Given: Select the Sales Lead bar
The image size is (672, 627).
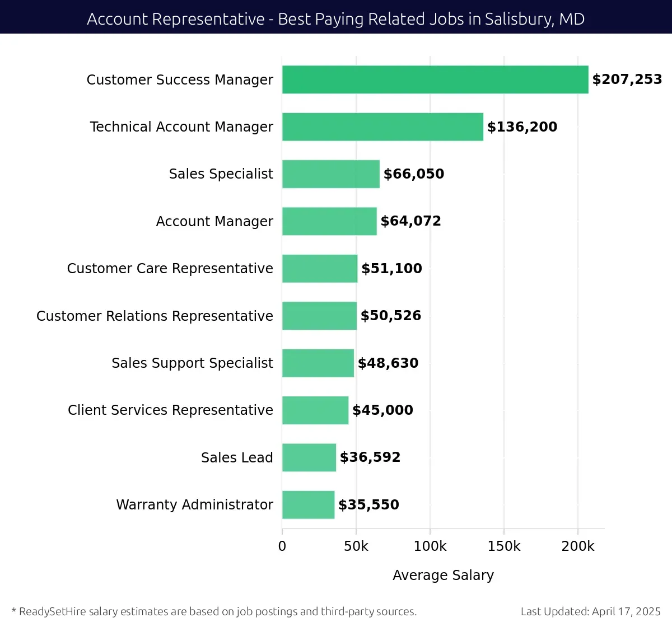Looking at the screenshot, I should tap(309, 457).
